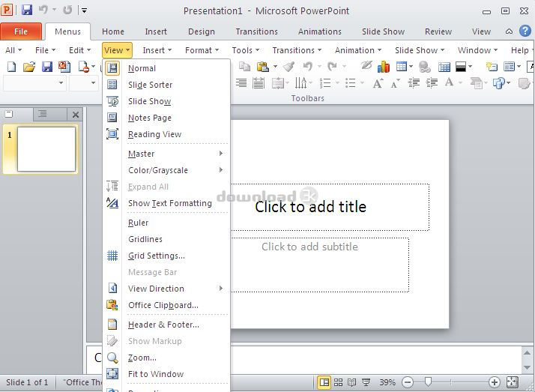This screenshot has width=535, height=392.
Task: Close the slides pane with X
Action: point(76,115)
